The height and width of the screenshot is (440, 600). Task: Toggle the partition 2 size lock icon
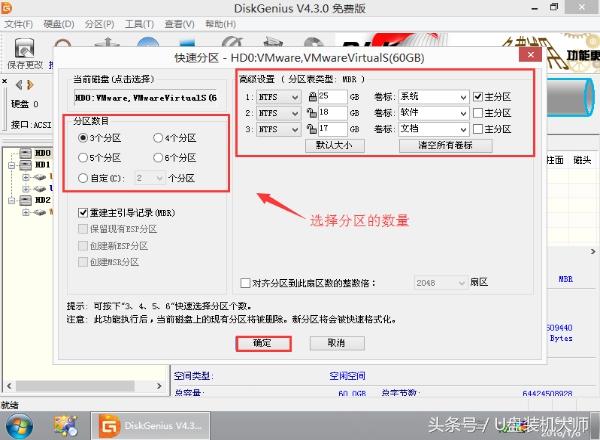click(x=312, y=112)
